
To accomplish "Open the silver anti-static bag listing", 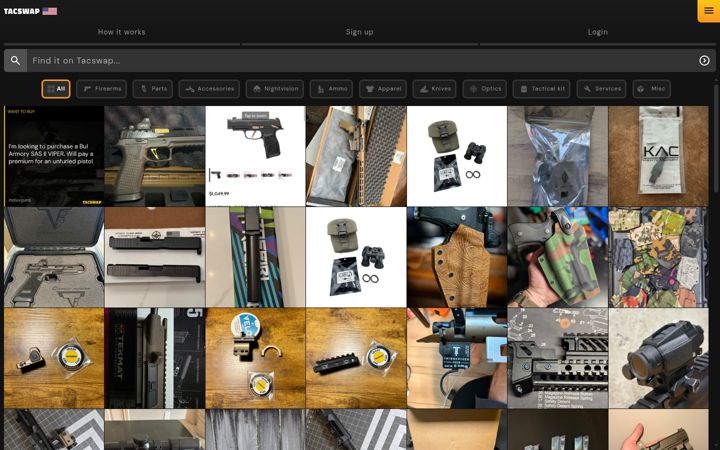I will (558, 156).
